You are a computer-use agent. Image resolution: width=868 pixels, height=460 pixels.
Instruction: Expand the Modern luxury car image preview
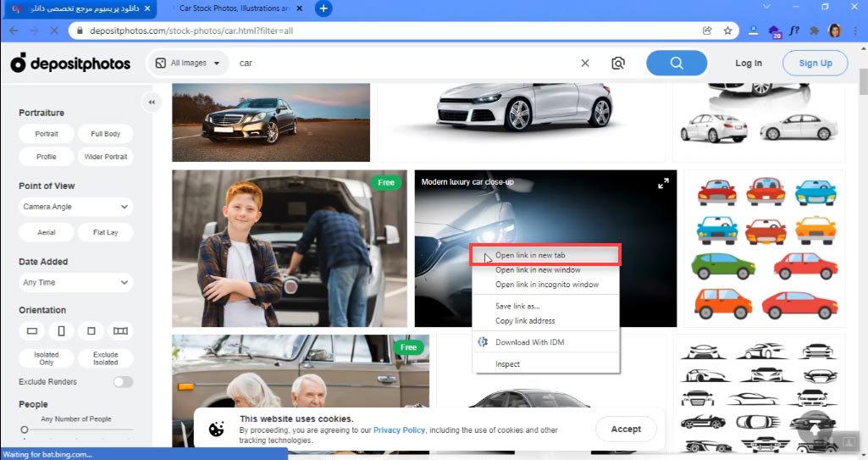click(x=663, y=183)
